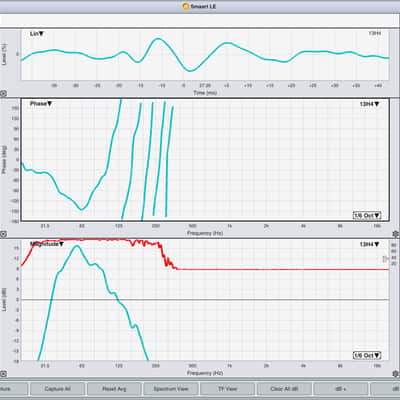The height and width of the screenshot is (400, 400).
Task: Open the 1/6 Oct smoothing menu in magnitude plot
Action: (367, 355)
